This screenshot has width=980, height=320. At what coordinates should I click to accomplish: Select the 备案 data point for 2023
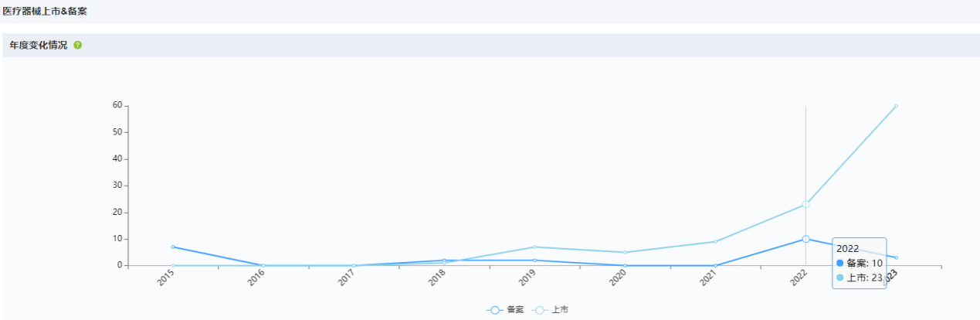point(896,257)
